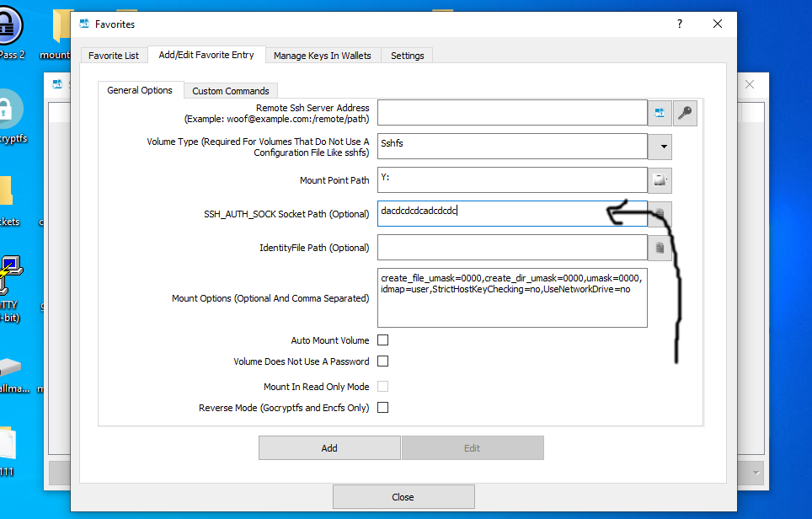Enable Auto Mount Volume
The height and width of the screenshot is (519, 812).
click(x=382, y=340)
